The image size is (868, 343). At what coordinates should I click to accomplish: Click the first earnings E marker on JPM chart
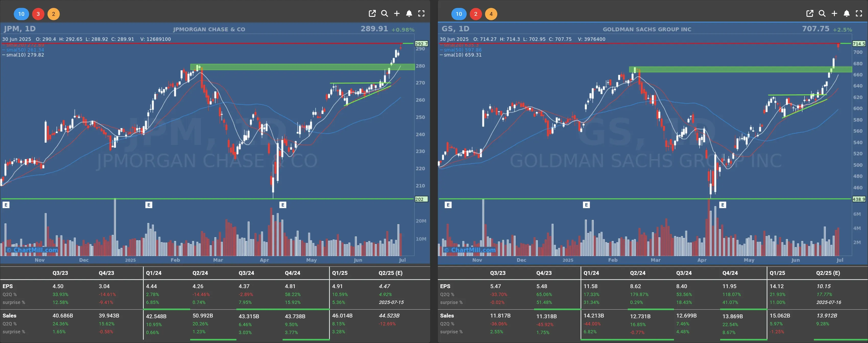pyautogui.click(x=6, y=204)
